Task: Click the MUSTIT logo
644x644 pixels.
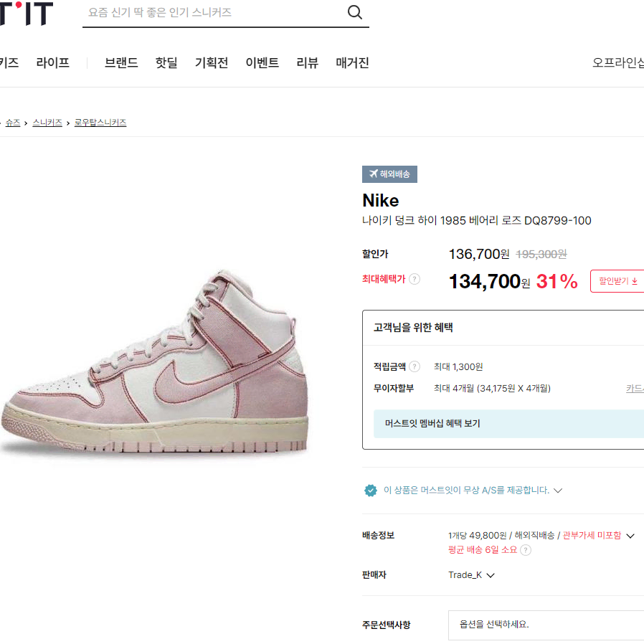Action: (27, 13)
